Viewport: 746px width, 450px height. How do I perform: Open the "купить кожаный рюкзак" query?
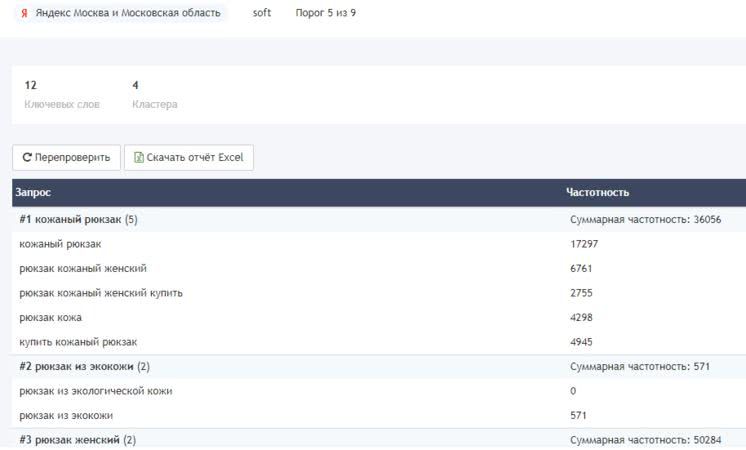pos(78,342)
